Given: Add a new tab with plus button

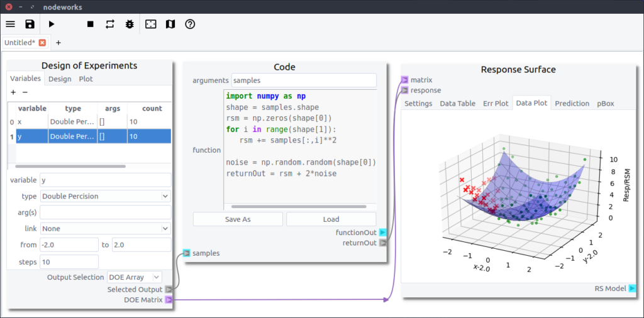Looking at the screenshot, I should pos(58,43).
